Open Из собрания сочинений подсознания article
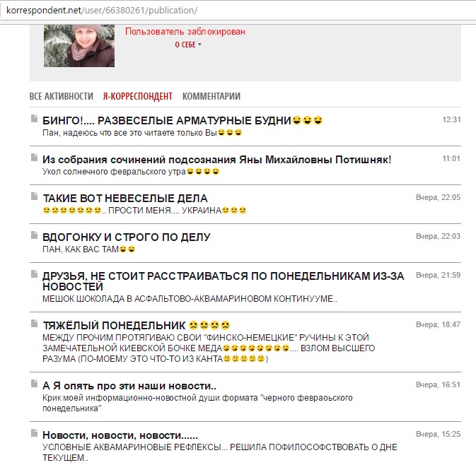This screenshot has width=476, height=465. [216, 160]
